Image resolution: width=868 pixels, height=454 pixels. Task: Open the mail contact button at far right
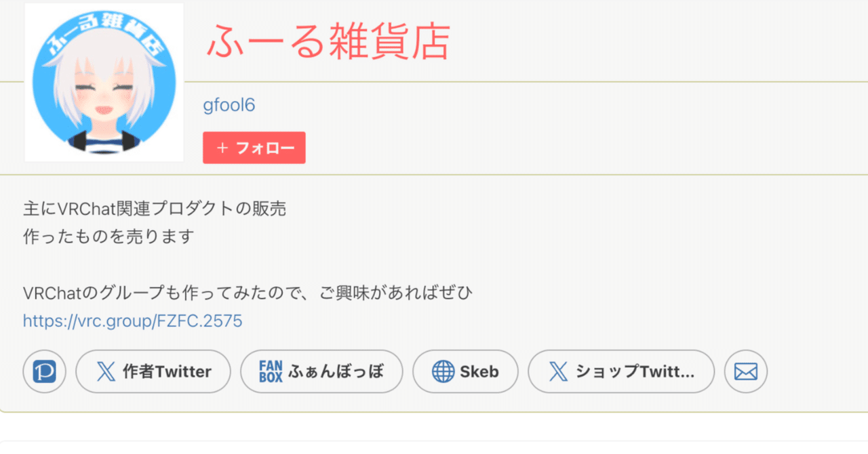coord(745,371)
